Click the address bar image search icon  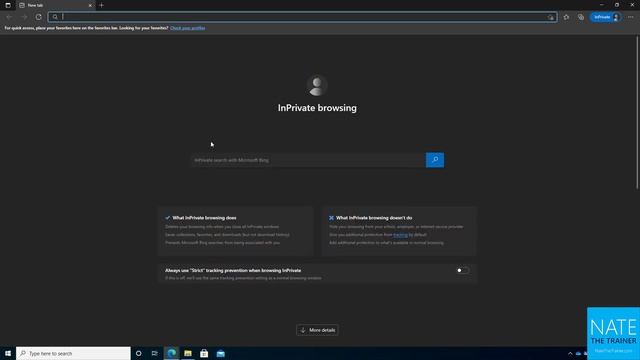(x=551, y=17)
